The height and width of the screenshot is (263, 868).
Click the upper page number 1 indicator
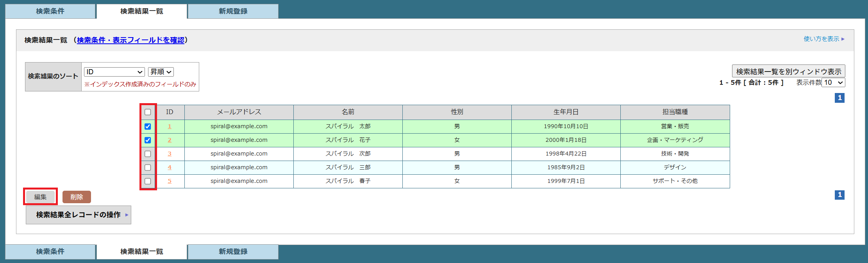[x=839, y=98]
